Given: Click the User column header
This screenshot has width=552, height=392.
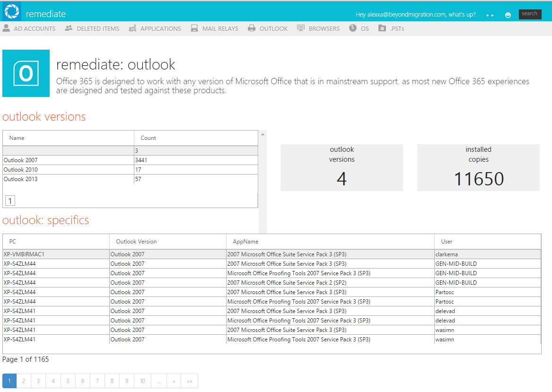Looking at the screenshot, I should point(488,241).
